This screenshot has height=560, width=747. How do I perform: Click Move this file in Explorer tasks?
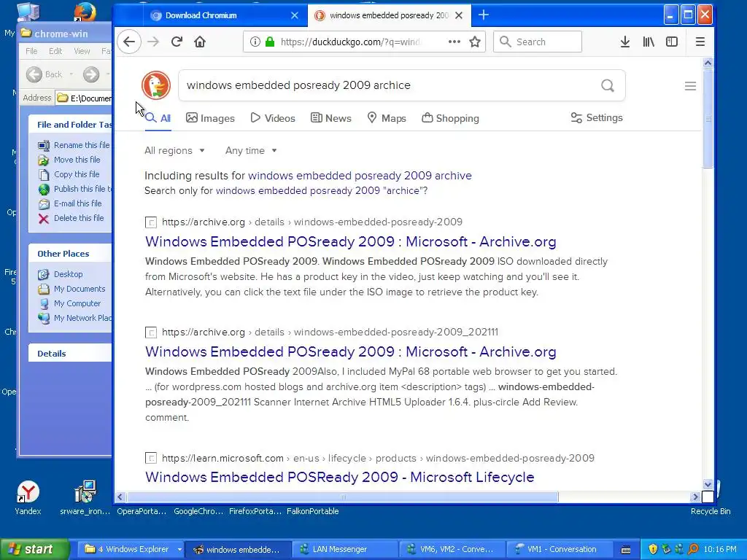tap(69, 160)
